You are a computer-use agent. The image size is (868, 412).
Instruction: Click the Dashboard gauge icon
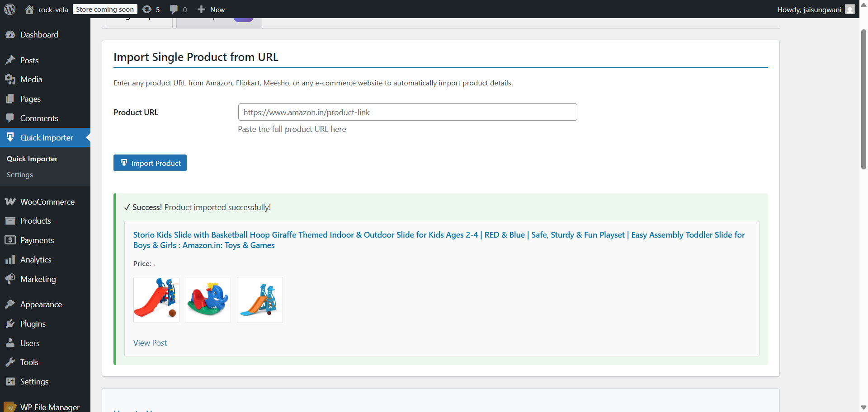click(x=10, y=35)
